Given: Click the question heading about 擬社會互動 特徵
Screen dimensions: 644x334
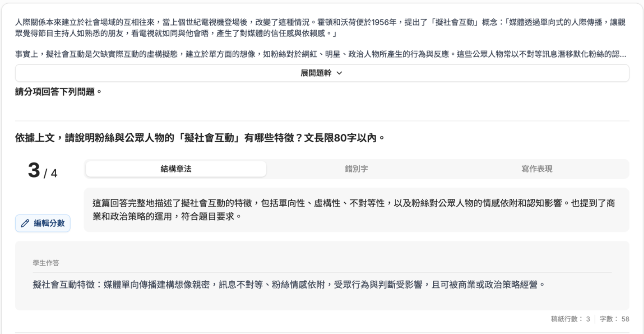Looking at the screenshot, I should point(200,137).
